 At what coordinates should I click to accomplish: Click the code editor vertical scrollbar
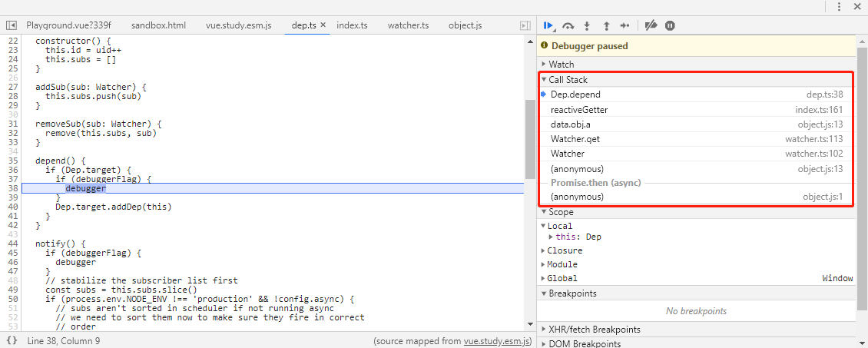[x=530, y=138]
